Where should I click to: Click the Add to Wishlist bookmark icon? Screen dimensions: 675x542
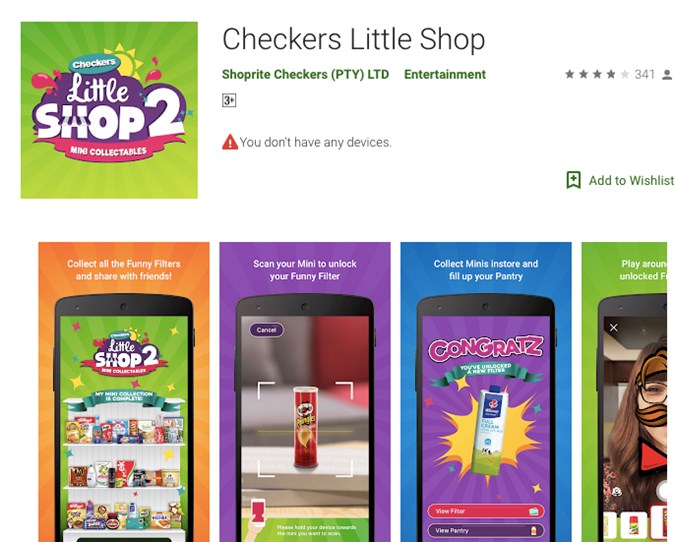(573, 180)
